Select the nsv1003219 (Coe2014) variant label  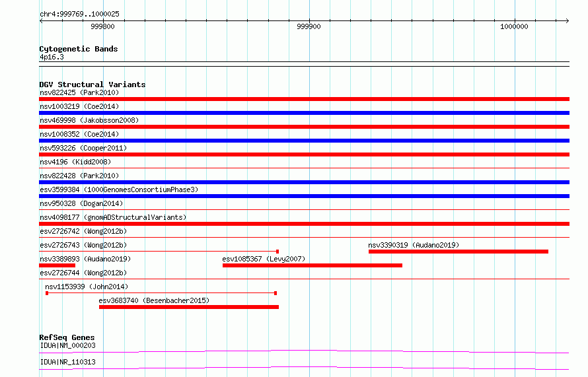[x=79, y=106]
